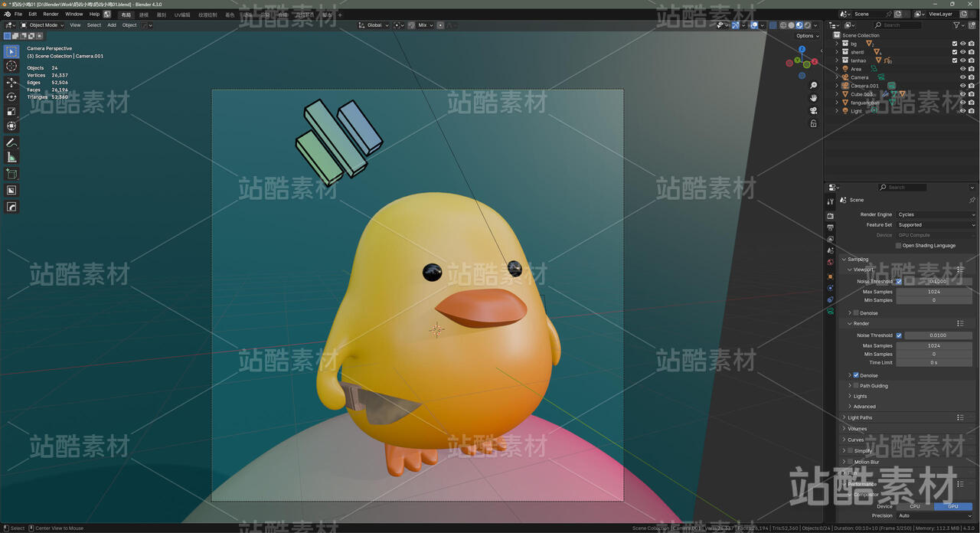Adjust Render Noise Threshold 0.0100 field

[938, 335]
